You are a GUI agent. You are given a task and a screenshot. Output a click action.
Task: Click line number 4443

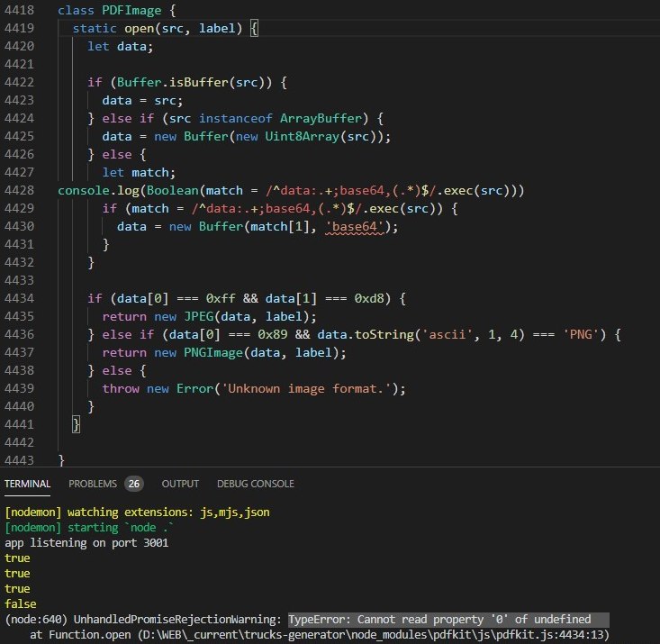(19, 460)
